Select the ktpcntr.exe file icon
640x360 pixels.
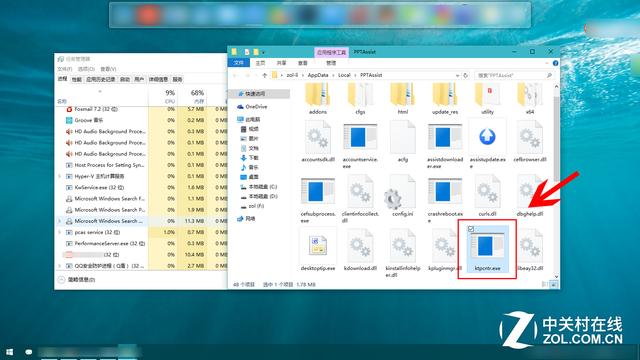pos(487,246)
